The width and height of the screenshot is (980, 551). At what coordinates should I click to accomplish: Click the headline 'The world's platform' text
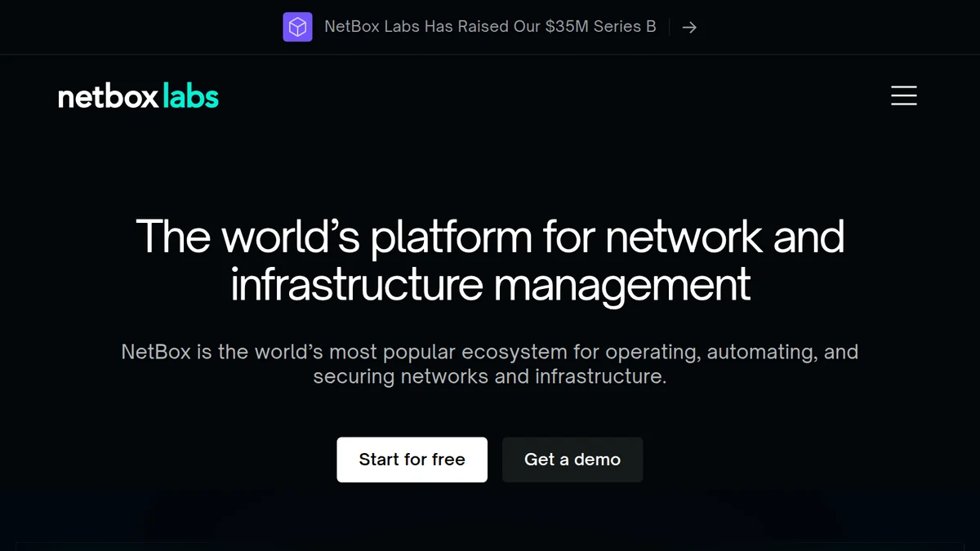(x=490, y=237)
